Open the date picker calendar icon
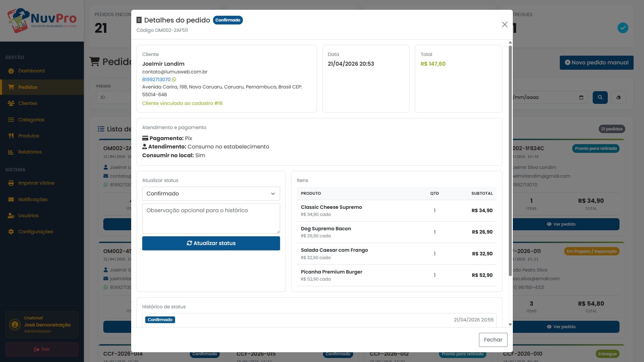 pos(581,98)
